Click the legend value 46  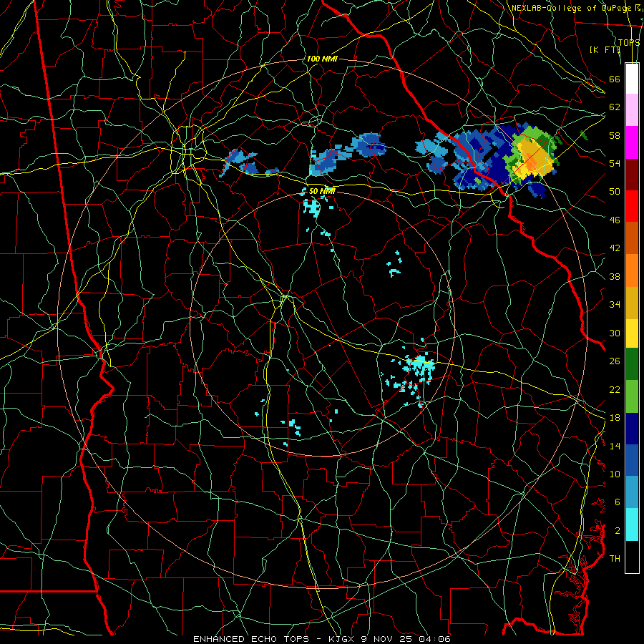pyautogui.click(x=615, y=220)
